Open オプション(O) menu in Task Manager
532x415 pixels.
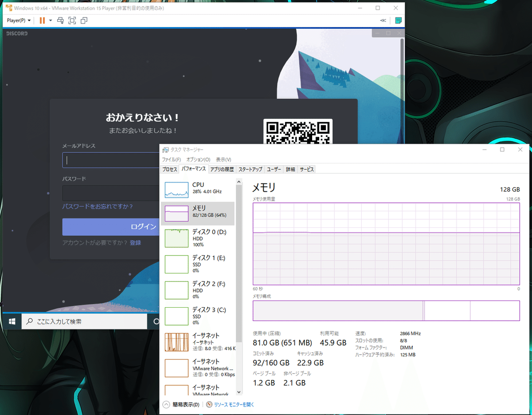pyautogui.click(x=198, y=159)
